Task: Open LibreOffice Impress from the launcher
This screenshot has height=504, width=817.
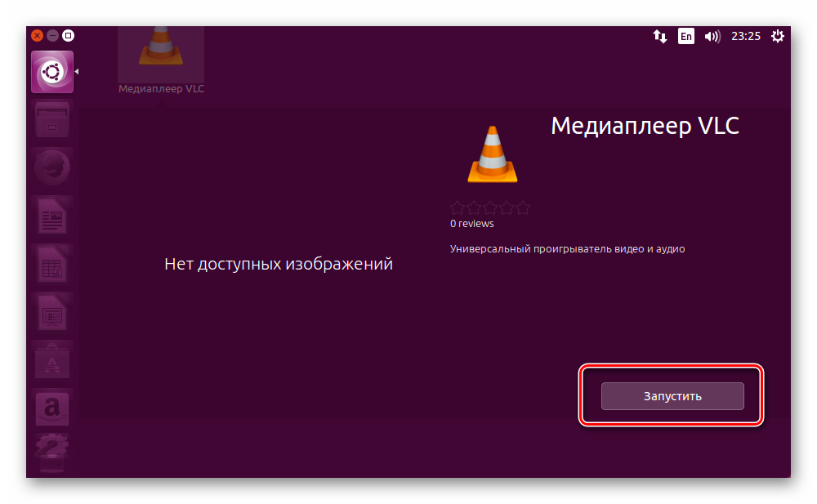Action: click(52, 312)
